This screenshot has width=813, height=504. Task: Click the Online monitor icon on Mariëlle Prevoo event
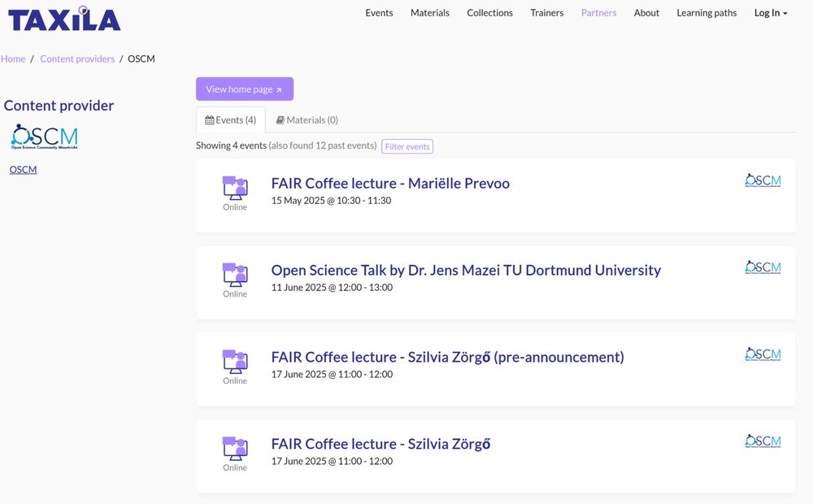(x=235, y=189)
